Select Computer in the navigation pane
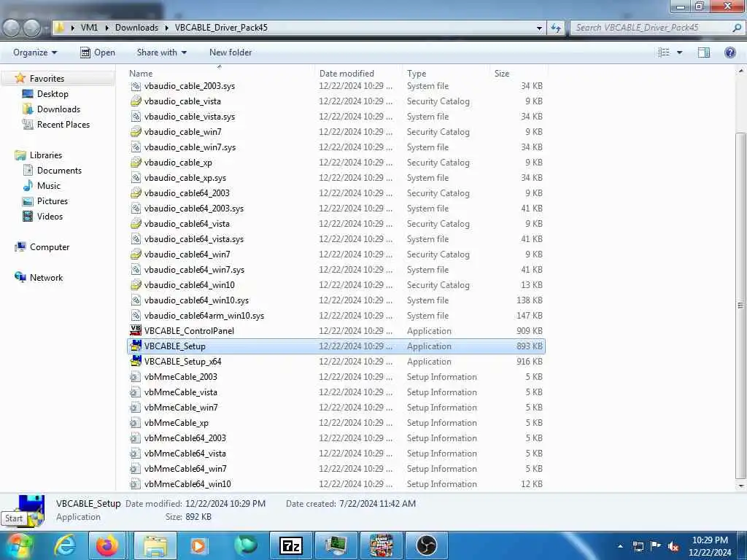Image resolution: width=747 pixels, height=560 pixels. [x=50, y=247]
